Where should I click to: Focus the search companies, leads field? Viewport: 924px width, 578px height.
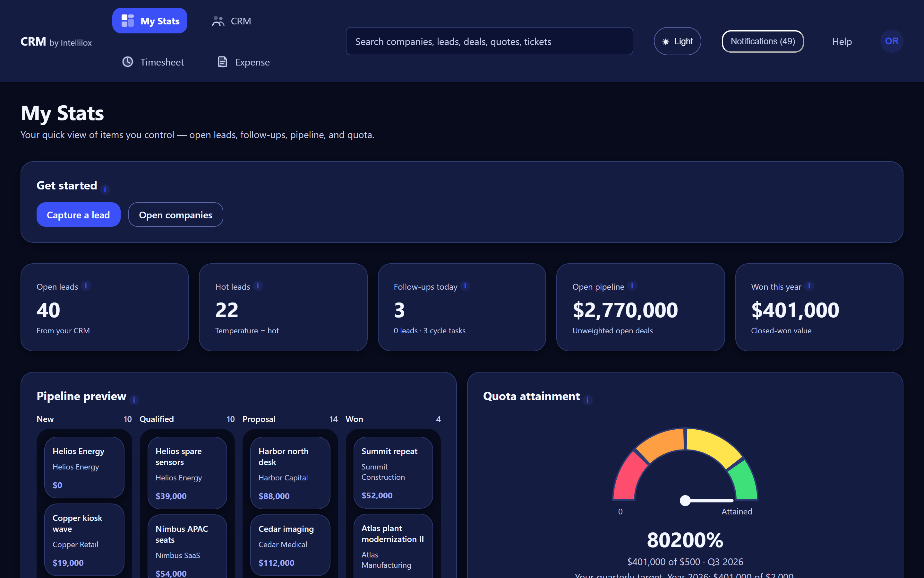(489, 41)
